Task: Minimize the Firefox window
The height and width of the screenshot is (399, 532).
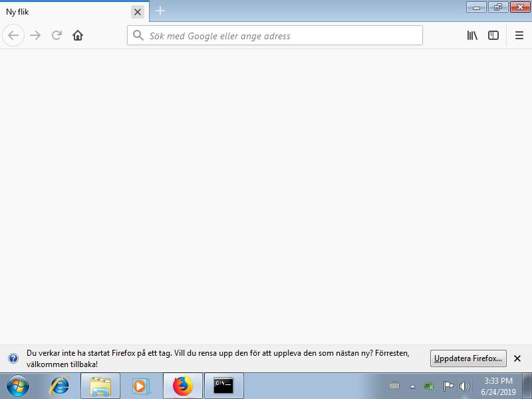Action: (476, 7)
